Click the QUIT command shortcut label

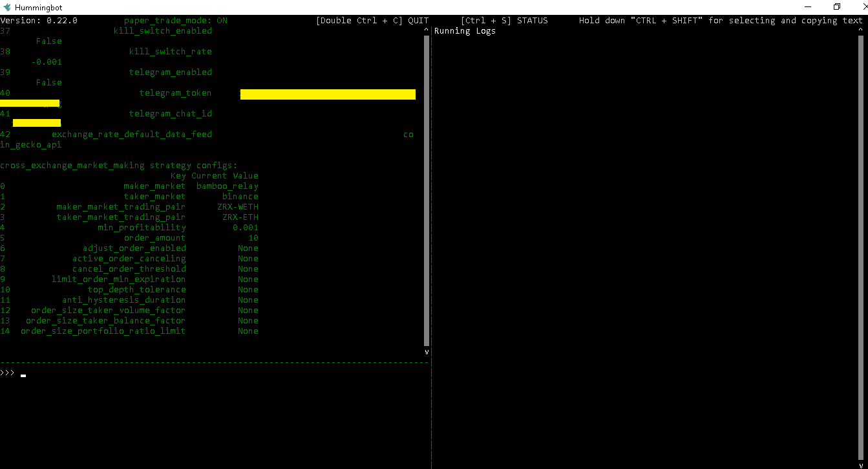click(x=418, y=20)
